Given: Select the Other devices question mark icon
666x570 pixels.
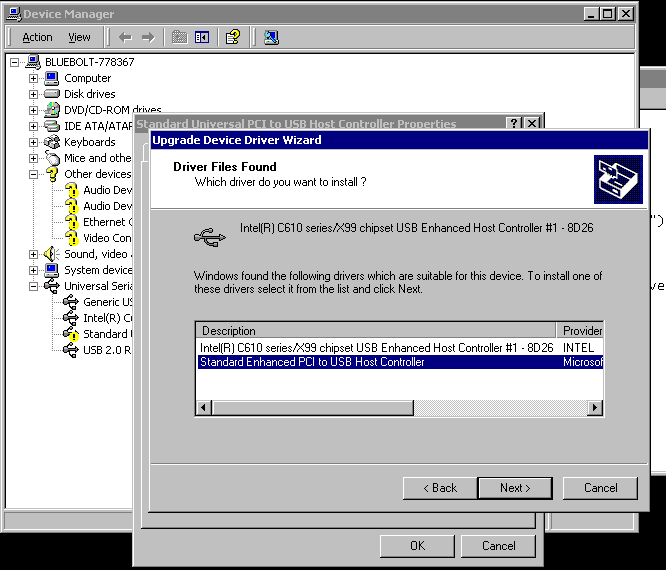Looking at the screenshot, I should 53,174.
